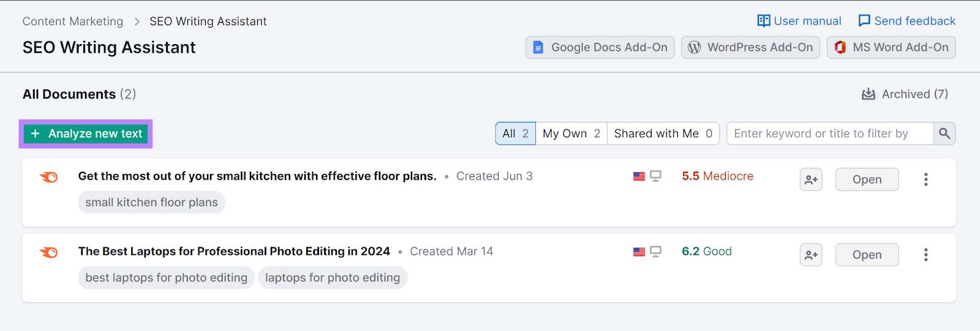The image size is (980, 331).
Task: Click the magnifier search icon
Action: click(944, 134)
